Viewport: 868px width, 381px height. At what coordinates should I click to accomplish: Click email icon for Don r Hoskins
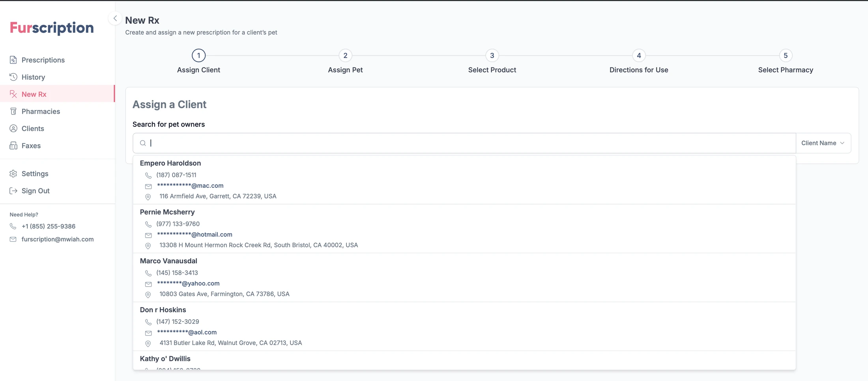(148, 333)
